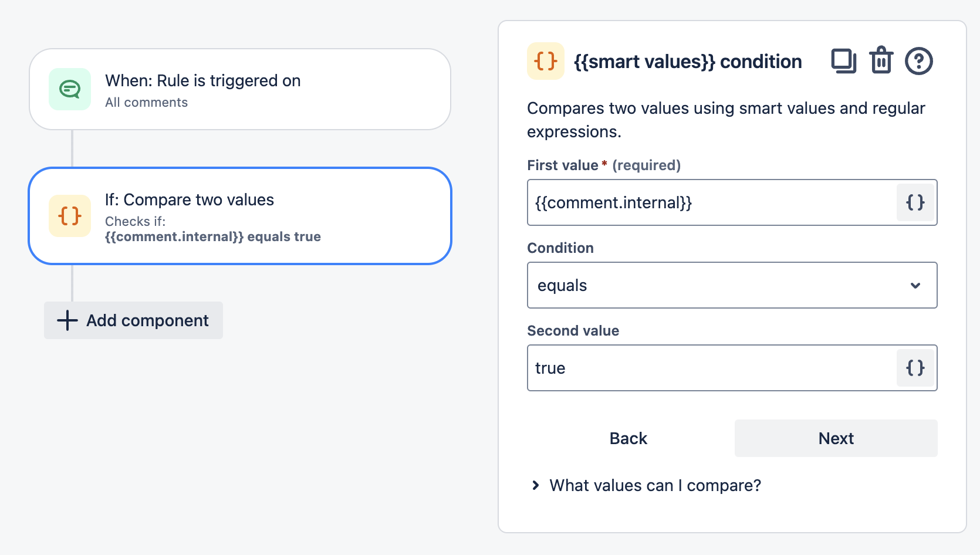
Task: Click the plus icon beside Add component
Action: pos(67,320)
